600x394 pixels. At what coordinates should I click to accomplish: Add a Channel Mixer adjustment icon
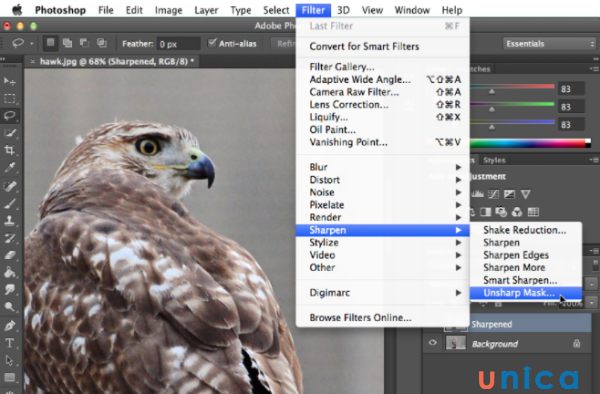click(517, 212)
